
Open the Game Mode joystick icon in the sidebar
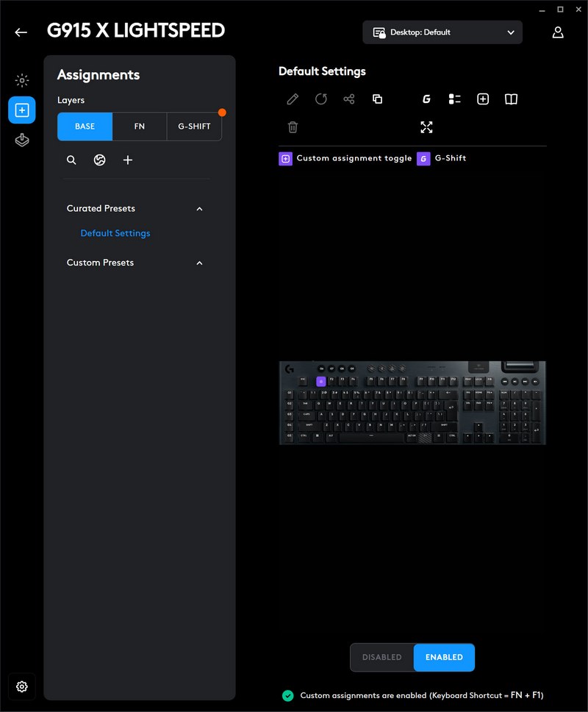click(22, 140)
